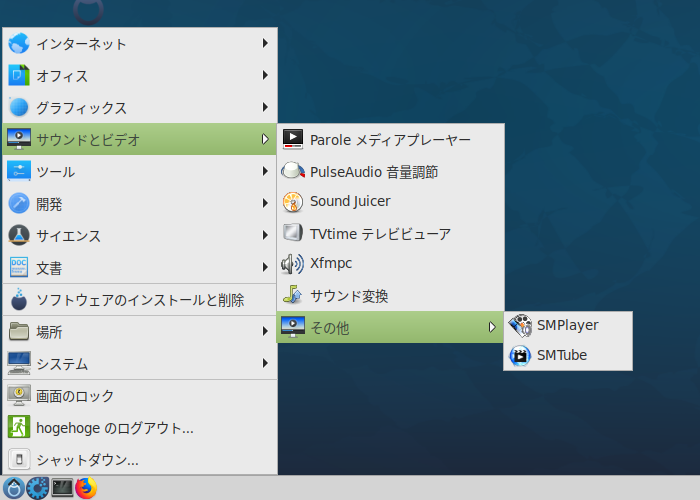Launch Parole メディアプレーヤー
The height and width of the screenshot is (500, 700).
click(391, 139)
